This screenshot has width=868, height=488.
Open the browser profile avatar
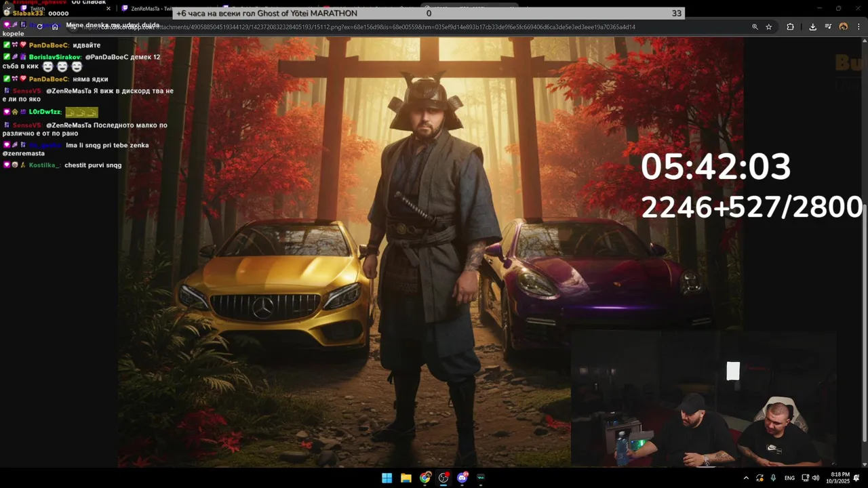click(844, 27)
